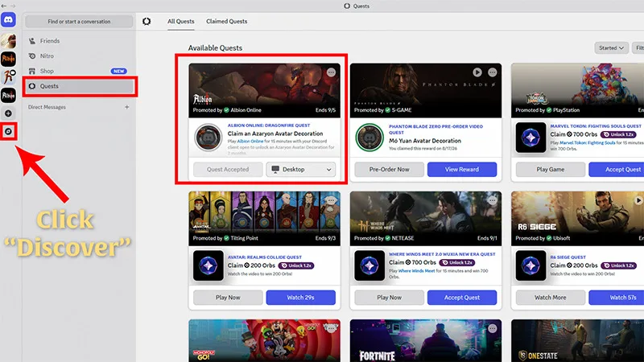This screenshot has height=362, width=644.
Task: Select Quests in the sidebar
Action: pos(79,86)
